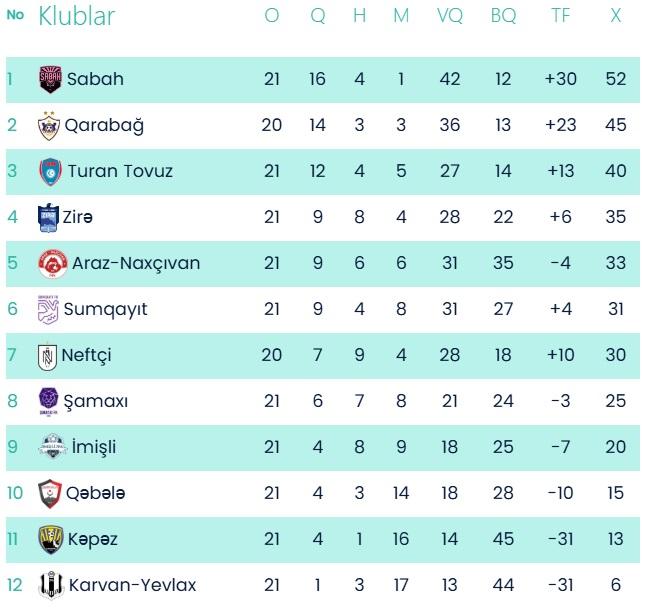The image size is (645, 613).
Task: Click the Kəpəz yellow logo
Action: click(x=50, y=539)
